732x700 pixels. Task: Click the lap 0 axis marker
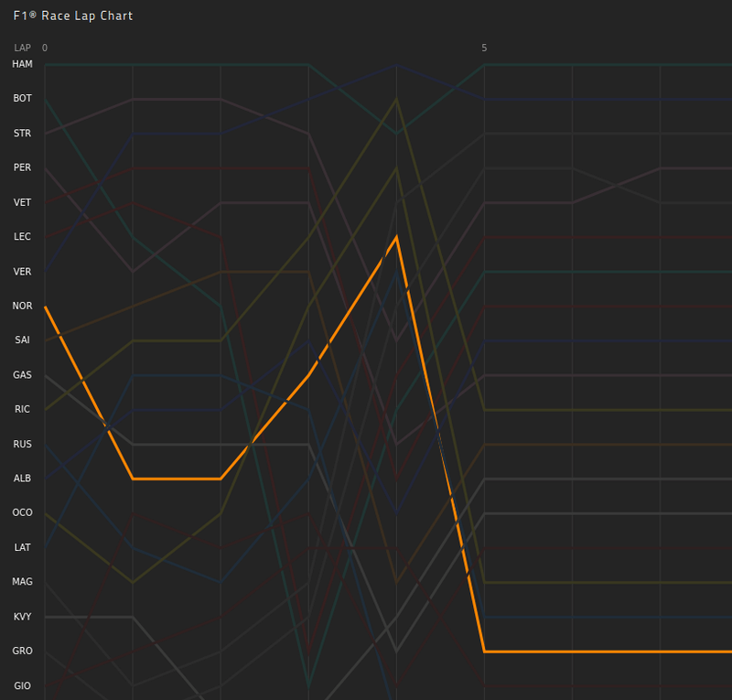[x=45, y=48]
